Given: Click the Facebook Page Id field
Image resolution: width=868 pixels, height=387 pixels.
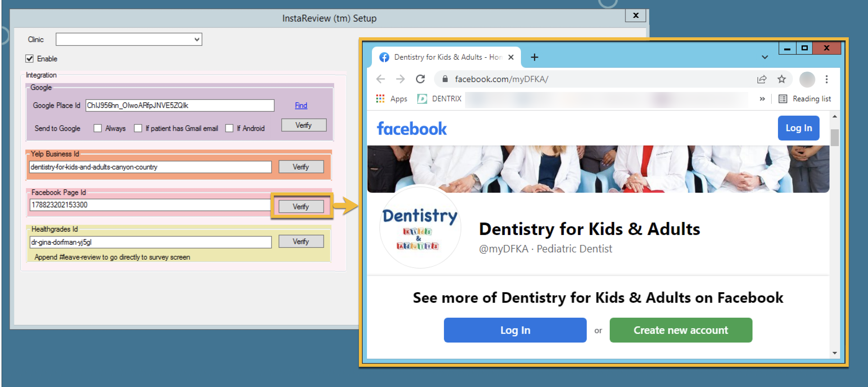Looking at the screenshot, I should tap(150, 205).
